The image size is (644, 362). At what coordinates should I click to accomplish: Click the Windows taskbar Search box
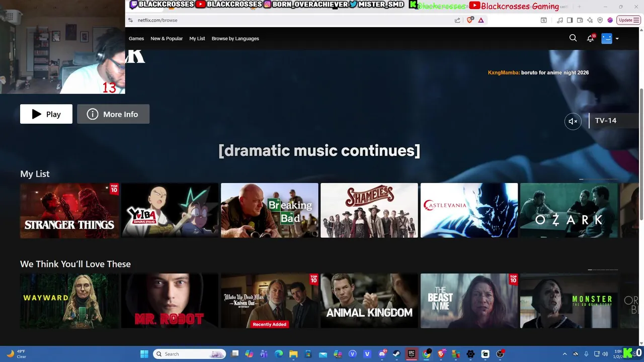pyautogui.click(x=189, y=354)
